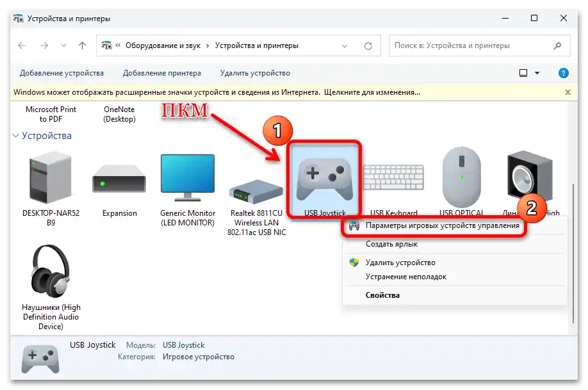
Task: Open the address bar dropdown arrow
Action: (345, 45)
